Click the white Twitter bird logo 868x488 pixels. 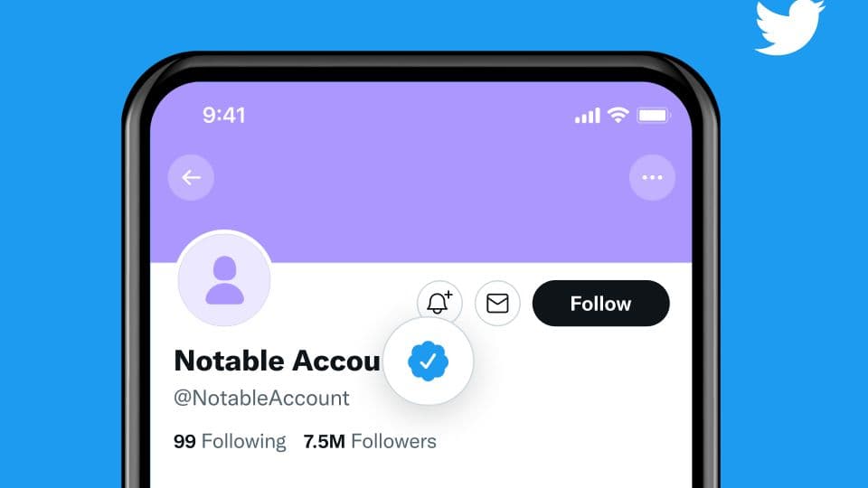coord(790,27)
